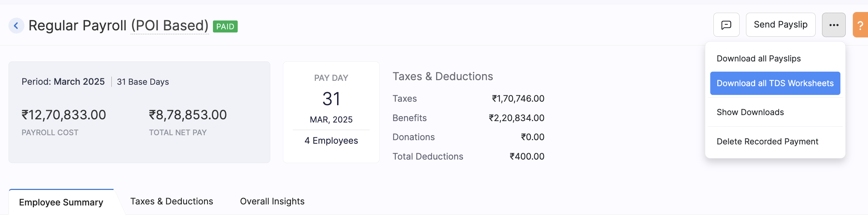868x221 pixels.
Task: Click the total net pay ₹8,78,853.00
Action: [188, 115]
